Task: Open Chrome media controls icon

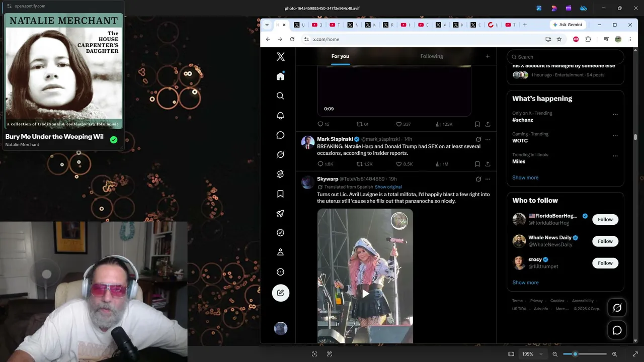Action: 606,39
